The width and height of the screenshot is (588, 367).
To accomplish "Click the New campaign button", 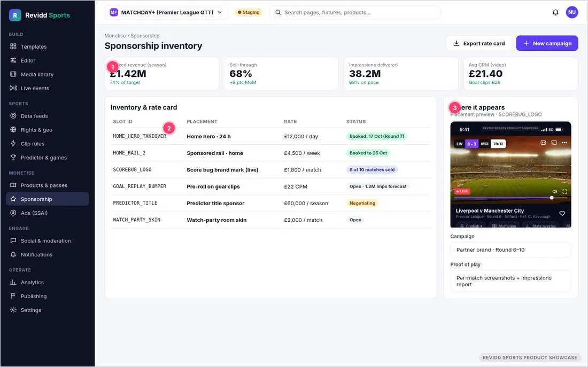I will pyautogui.click(x=547, y=43).
